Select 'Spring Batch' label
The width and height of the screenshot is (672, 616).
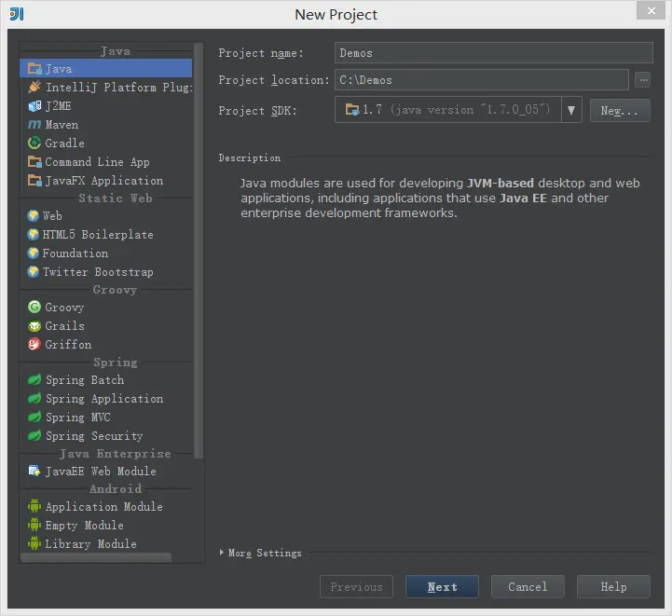(85, 379)
